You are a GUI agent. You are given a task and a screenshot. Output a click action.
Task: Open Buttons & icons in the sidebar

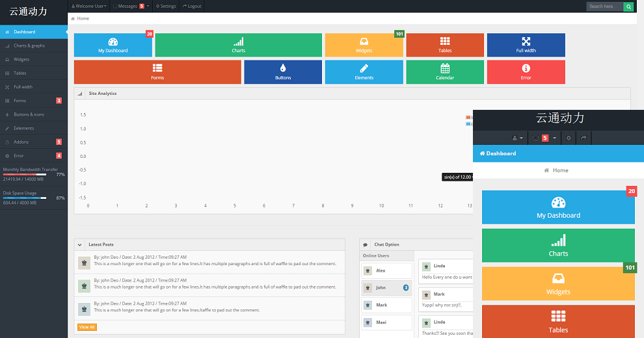point(29,114)
